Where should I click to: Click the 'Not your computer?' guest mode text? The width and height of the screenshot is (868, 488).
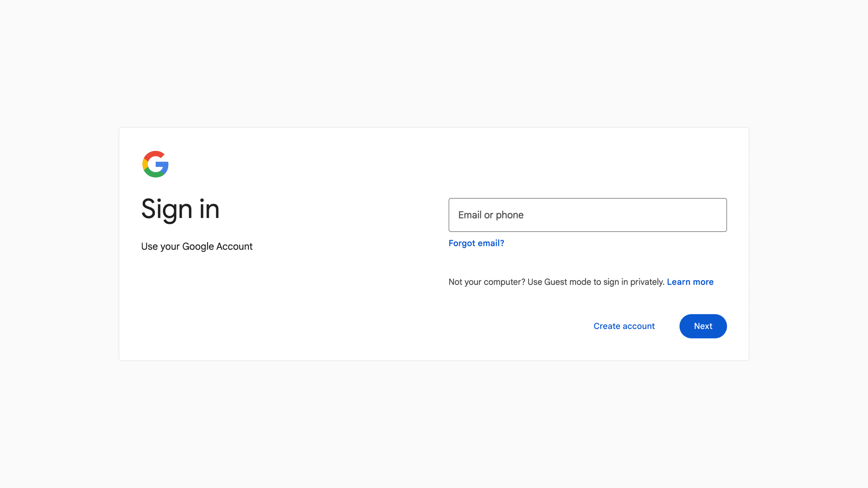[x=556, y=282]
